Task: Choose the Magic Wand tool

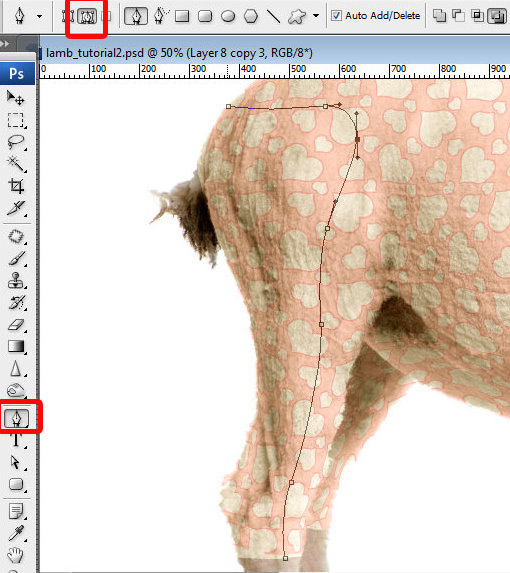Action: (x=15, y=164)
